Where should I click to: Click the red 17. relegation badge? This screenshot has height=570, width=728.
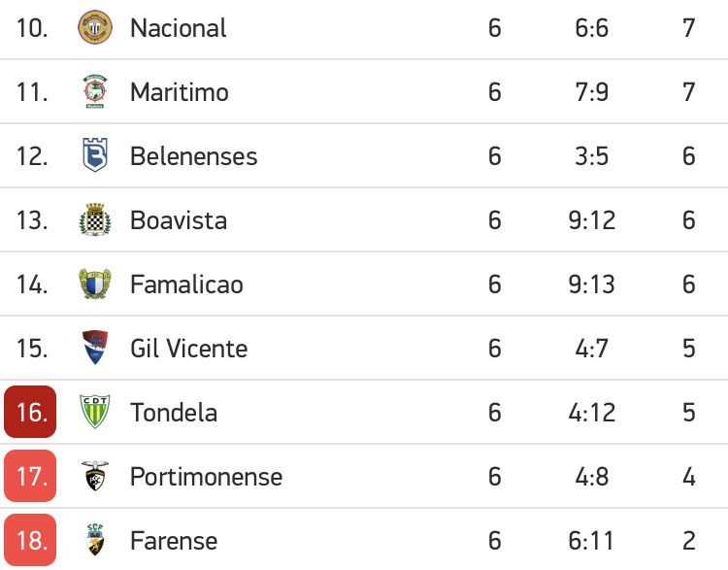[x=30, y=476]
